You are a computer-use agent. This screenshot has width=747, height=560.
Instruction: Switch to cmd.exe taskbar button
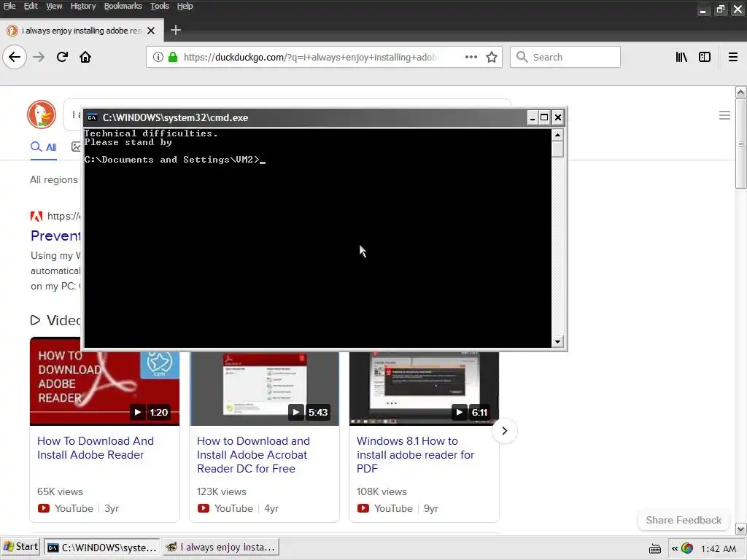102,547
